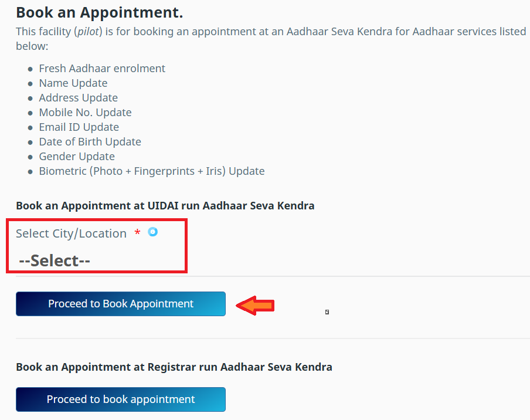This screenshot has width=530, height=420.
Task: Click the bullet beside Biometric Update
Action: point(30,171)
